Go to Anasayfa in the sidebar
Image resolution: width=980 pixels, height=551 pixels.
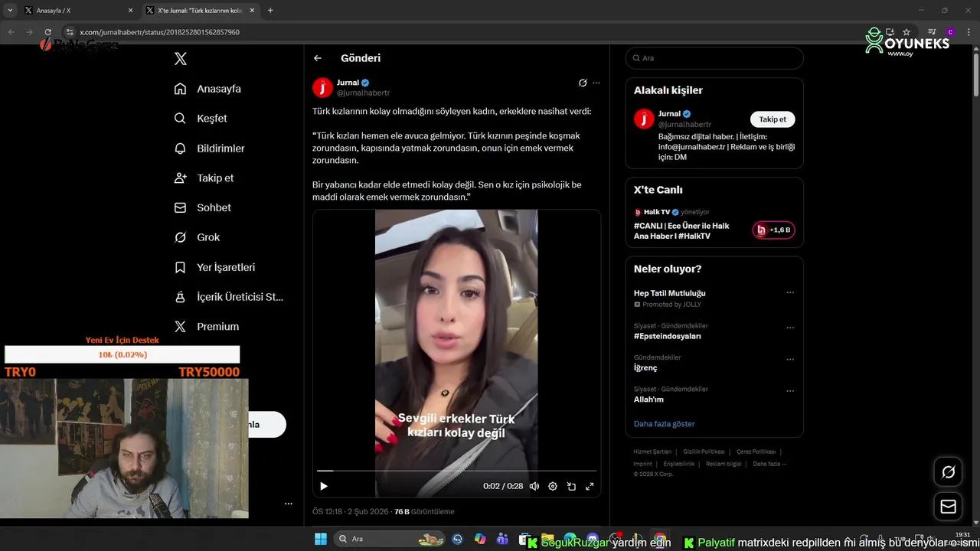click(207, 89)
